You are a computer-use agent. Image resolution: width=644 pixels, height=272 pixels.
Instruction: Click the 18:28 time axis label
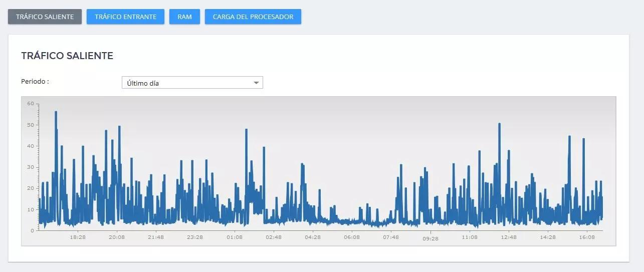pos(78,237)
